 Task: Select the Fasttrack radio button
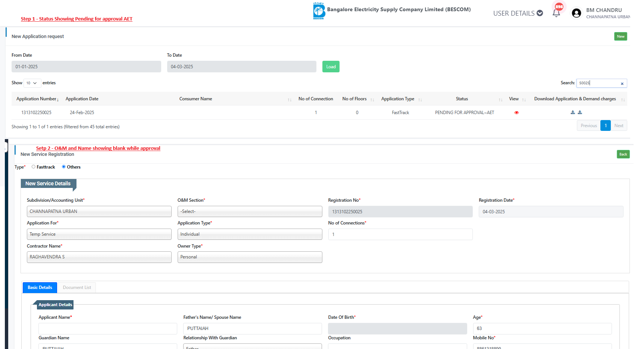(34, 167)
